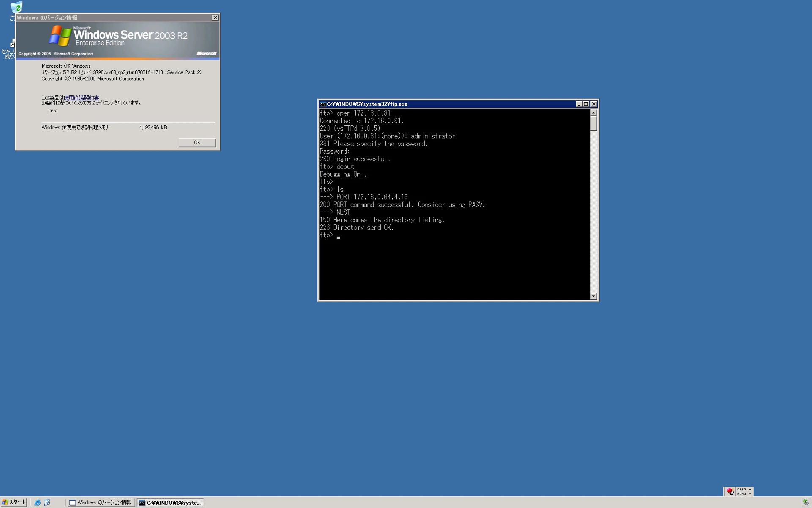Click the '331 Please specify the password.' line
Image resolution: width=812 pixels, height=508 pixels.
click(373, 144)
